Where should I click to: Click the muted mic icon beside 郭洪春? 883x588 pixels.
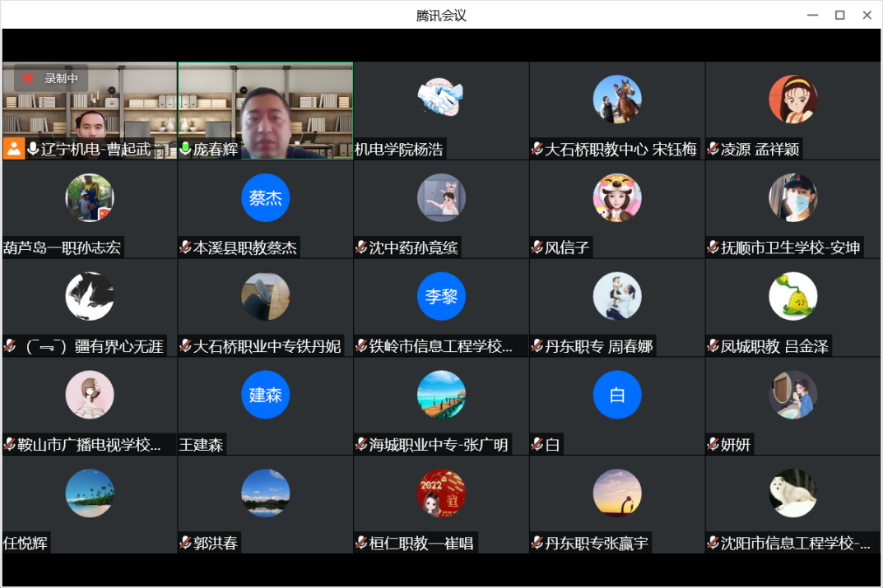pos(185,544)
